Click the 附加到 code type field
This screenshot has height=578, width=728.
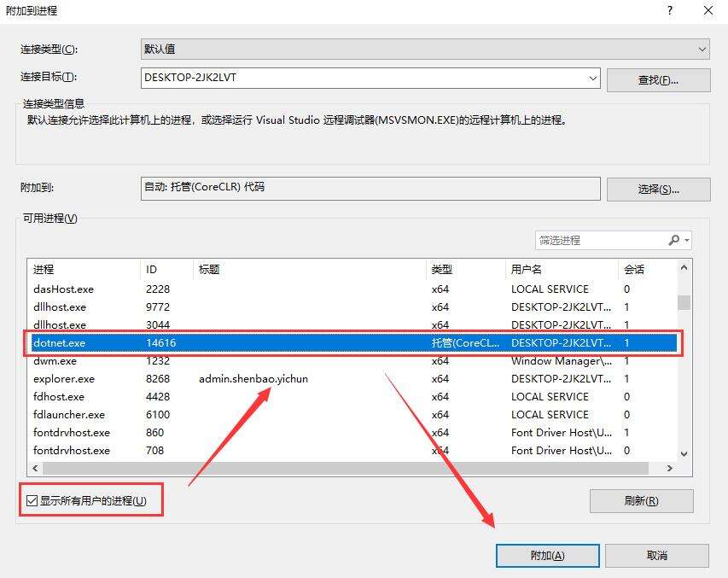pyautogui.click(x=370, y=188)
